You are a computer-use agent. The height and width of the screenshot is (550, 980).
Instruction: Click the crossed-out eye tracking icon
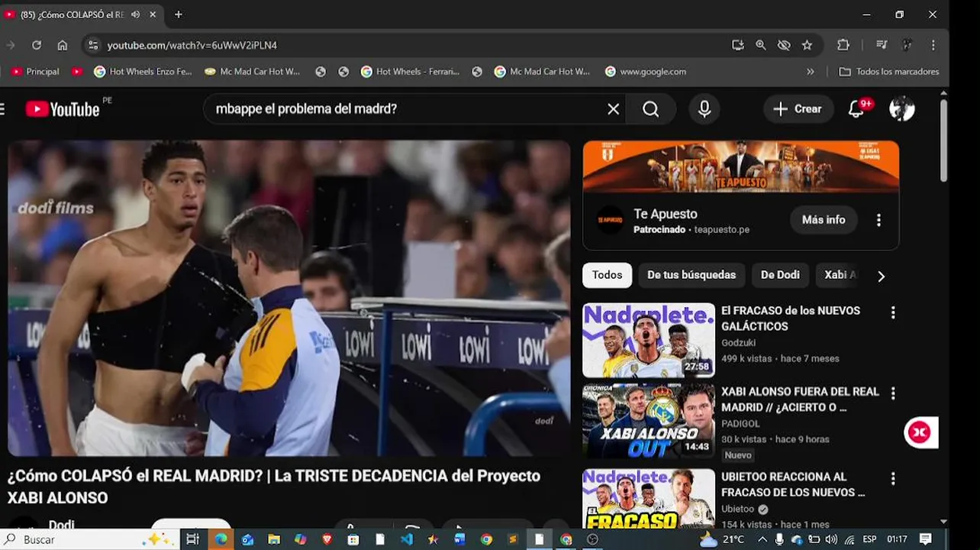[784, 45]
